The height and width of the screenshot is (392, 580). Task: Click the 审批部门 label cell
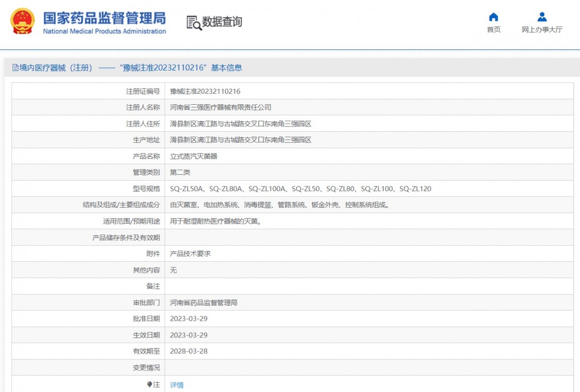pyautogui.click(x=88, y=303)
